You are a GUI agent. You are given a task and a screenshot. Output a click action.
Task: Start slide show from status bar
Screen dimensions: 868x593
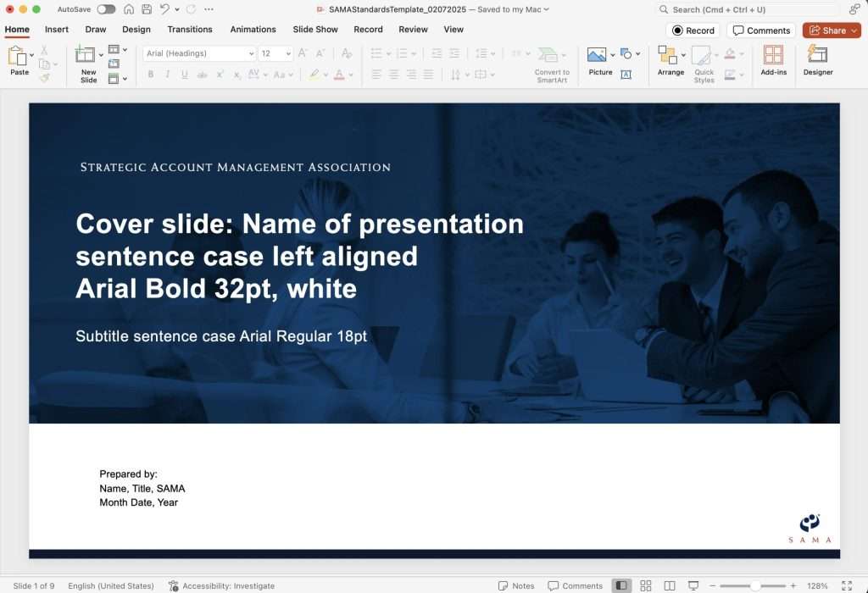[x=693, y=585]
